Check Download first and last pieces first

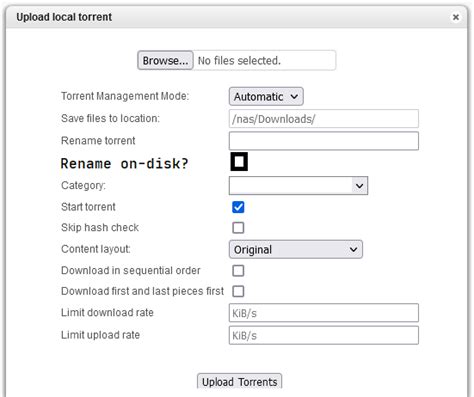(x=238, y=291)
